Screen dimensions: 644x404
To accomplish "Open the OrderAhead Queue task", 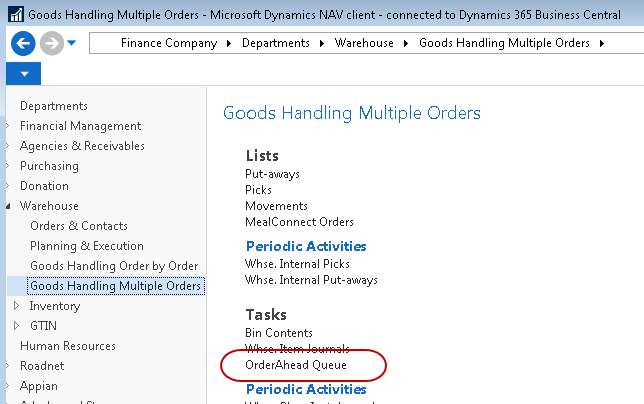I will [x=296, y=366].
